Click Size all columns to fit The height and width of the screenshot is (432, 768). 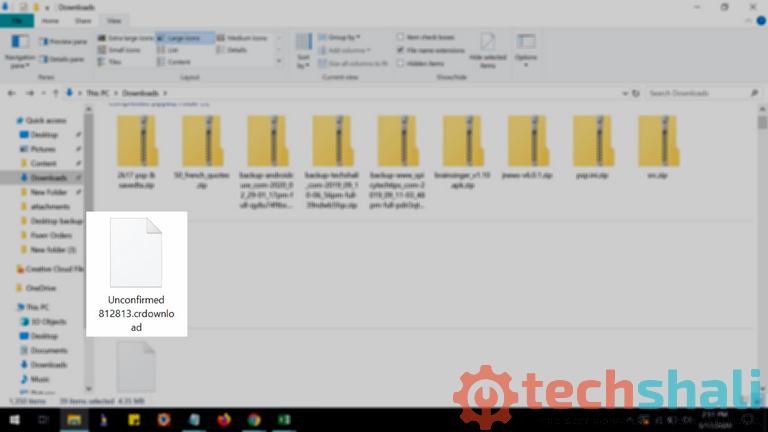(353, 64)
